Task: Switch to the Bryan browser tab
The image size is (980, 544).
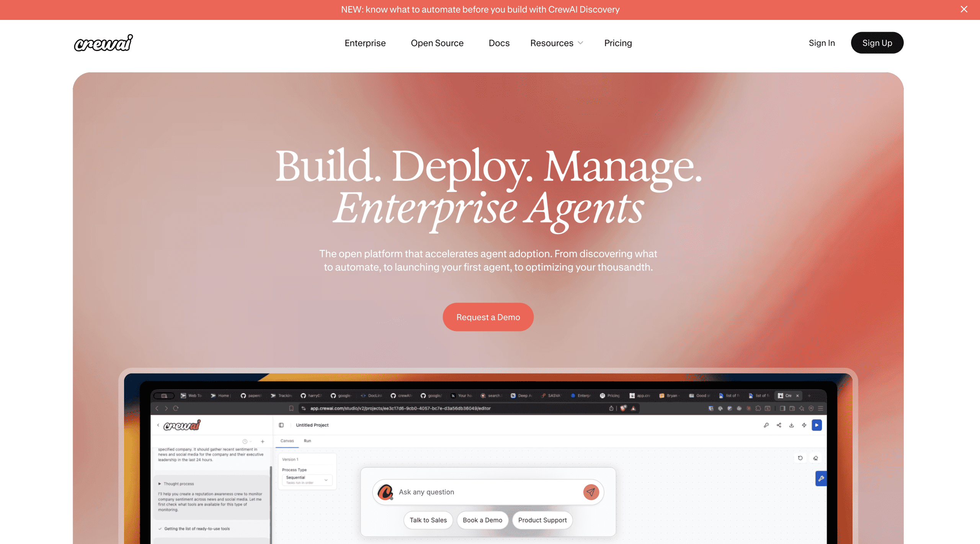Action: (x=670, y=396)
